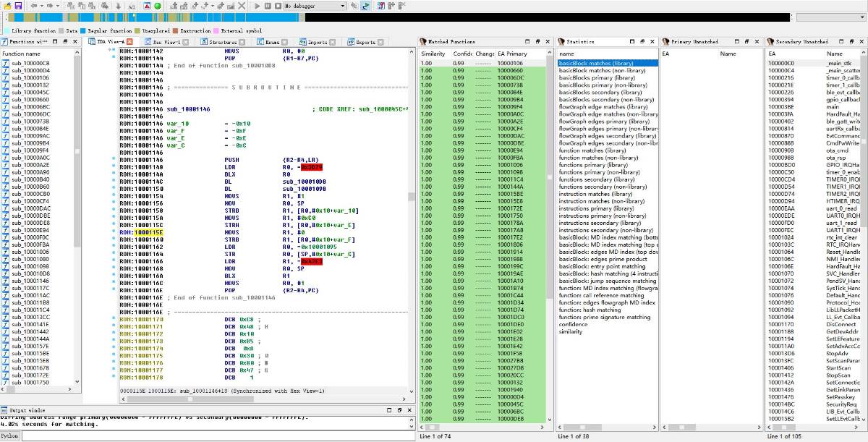Open the No debugger dropdown
Screen dimensions: 868x442
(315, 6)
